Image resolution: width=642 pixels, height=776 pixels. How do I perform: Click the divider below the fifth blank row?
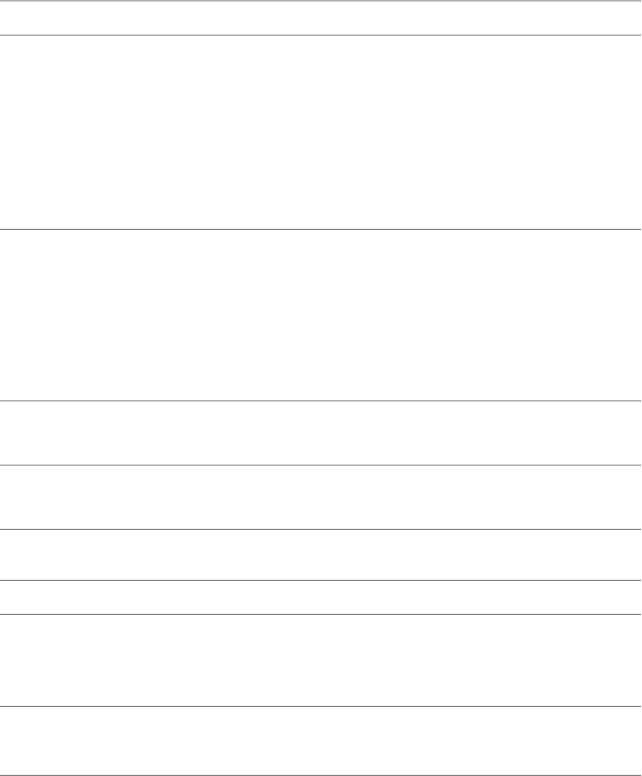click(320, 529)
